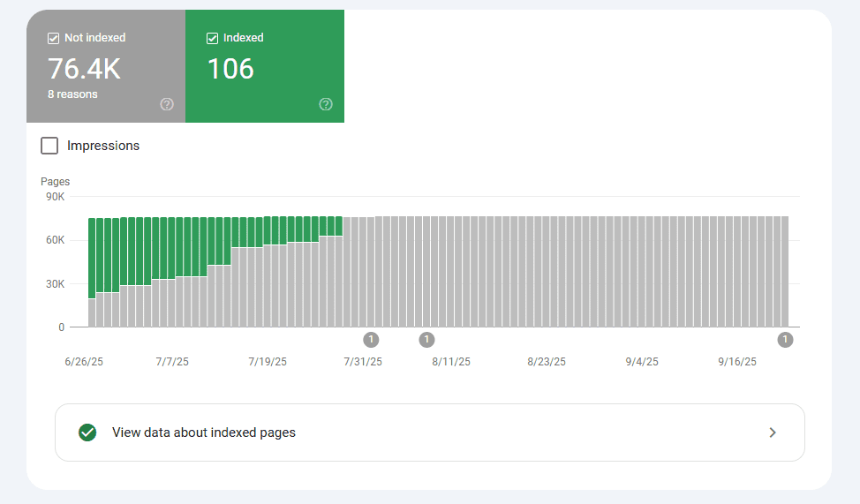Click the gray portion of the first bar
This screenshot has height=504, width=860.
click(92, 313)
